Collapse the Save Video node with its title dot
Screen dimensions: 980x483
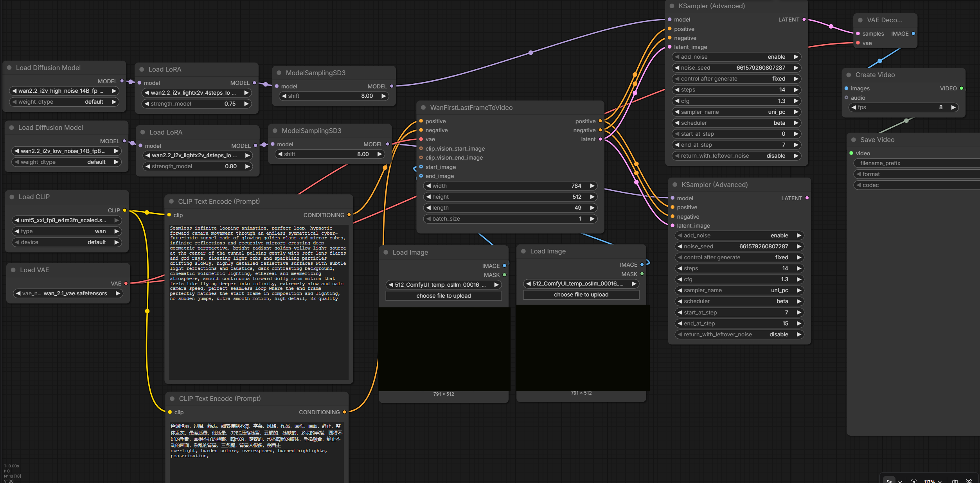(x=853, y=140)
